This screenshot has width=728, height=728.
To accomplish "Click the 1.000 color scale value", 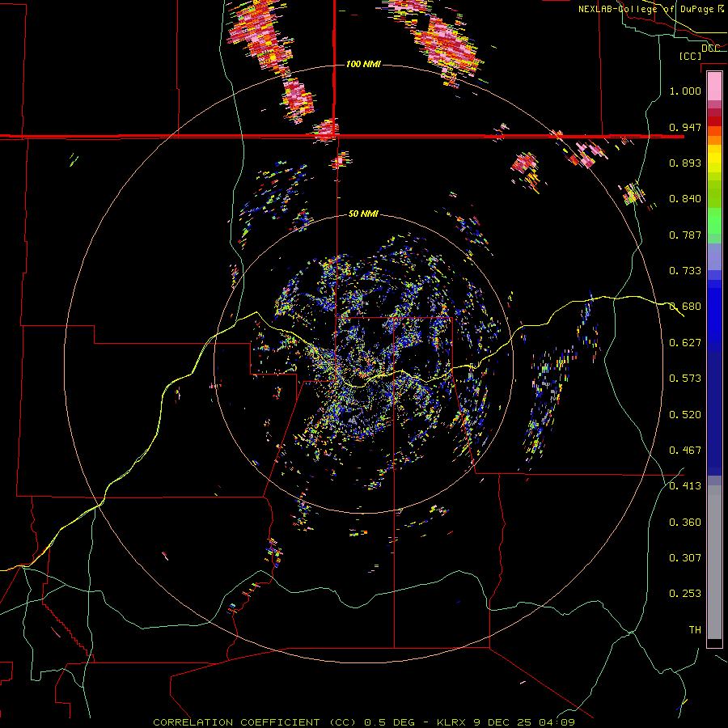I will click(x=685, y=91).
